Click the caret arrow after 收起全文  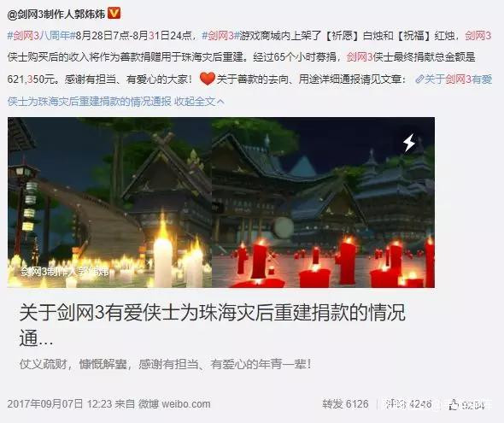pos(220,102)
